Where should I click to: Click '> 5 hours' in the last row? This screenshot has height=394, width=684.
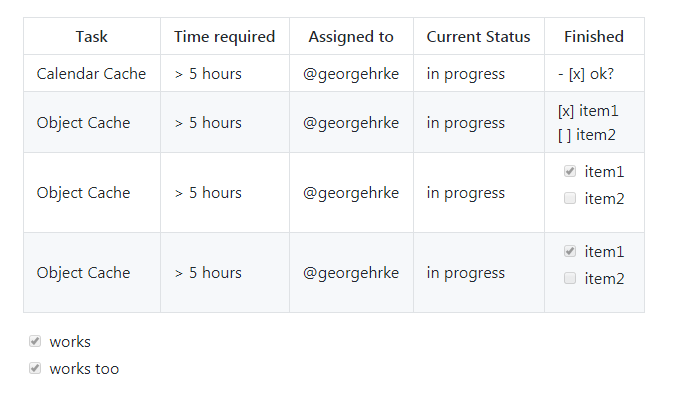tap(208, 273)
